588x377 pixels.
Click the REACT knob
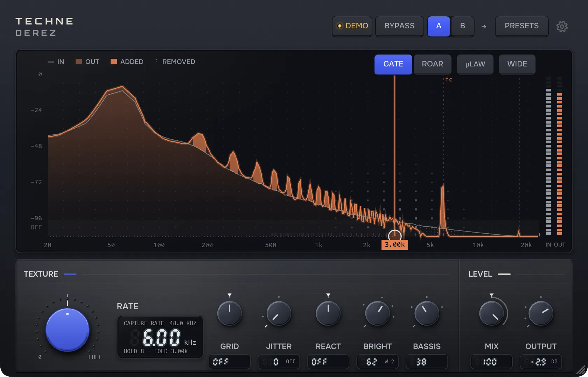(x=328, y=313)
